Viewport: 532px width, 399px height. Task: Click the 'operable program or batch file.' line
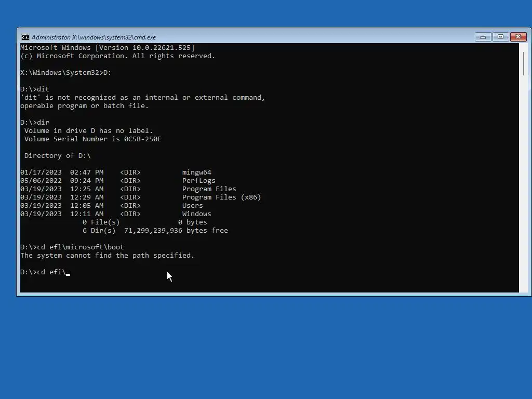point(85,106)
